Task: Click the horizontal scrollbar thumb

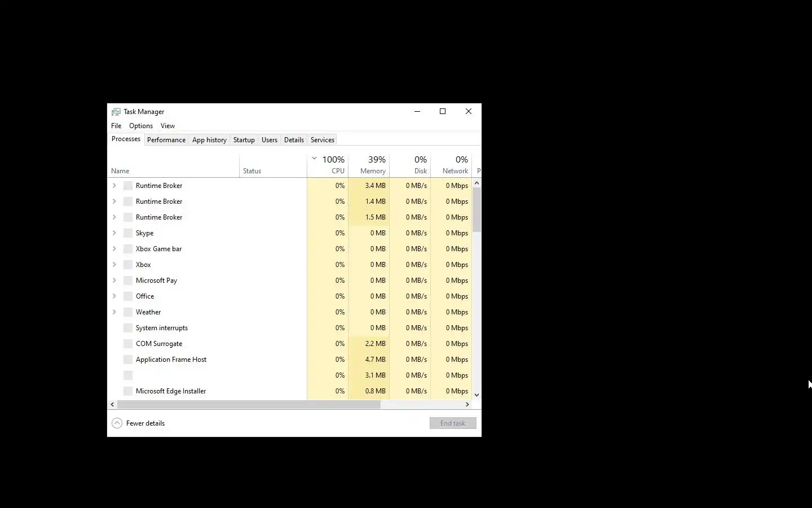Action: coord(249,404)
